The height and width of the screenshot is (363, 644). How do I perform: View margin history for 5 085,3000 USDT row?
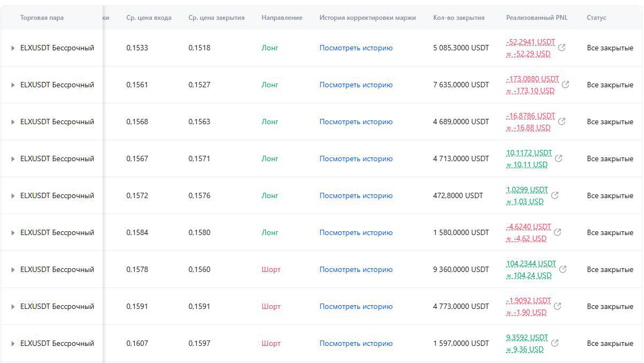[x=356, y=48]
